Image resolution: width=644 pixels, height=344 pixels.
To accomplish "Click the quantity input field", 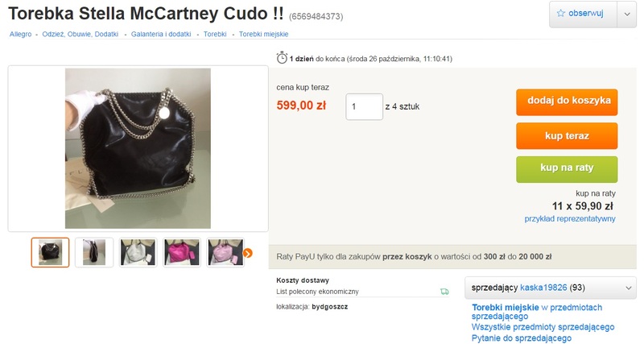I will coord(365,107).
